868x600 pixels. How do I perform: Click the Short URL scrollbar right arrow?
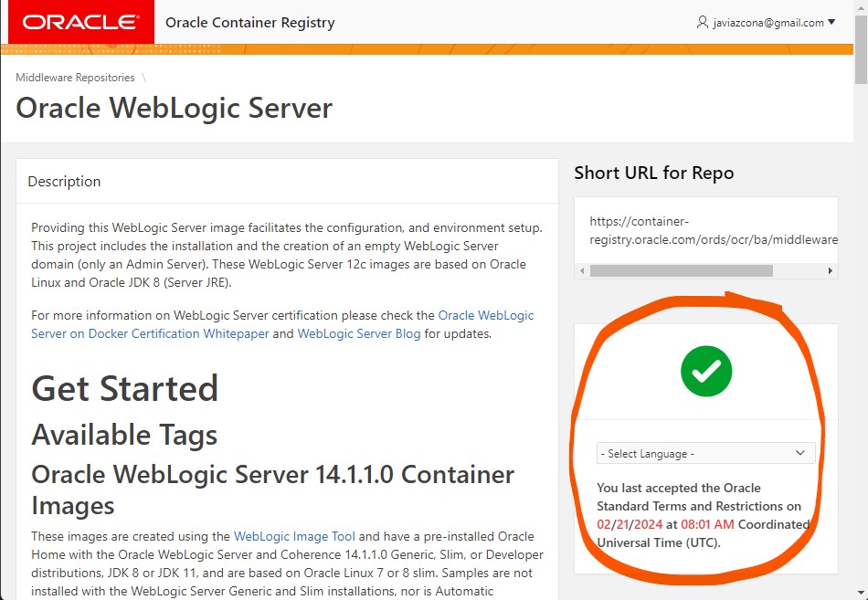pyautogui.click(x=831, y=270)
